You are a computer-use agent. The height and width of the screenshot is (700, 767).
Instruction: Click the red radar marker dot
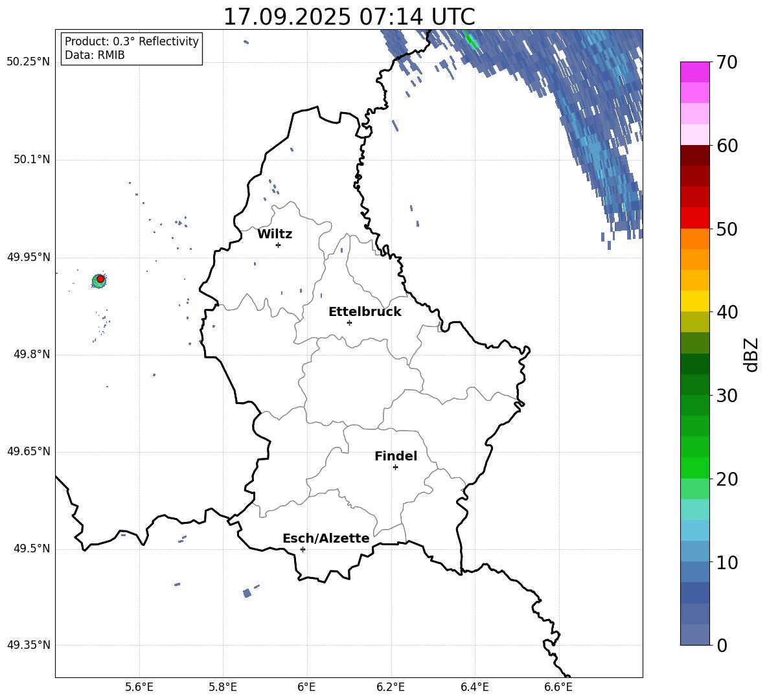tap(100, 278)
